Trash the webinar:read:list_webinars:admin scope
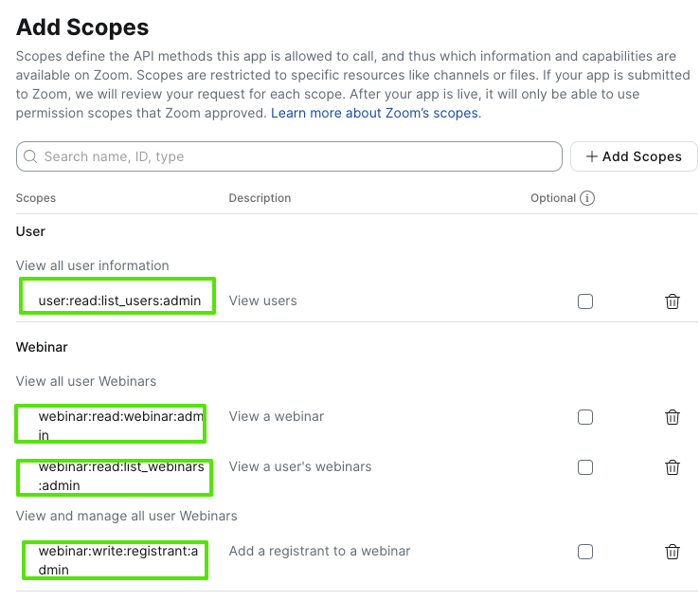This screenshot has width=700, height=601. click(673, 466)
